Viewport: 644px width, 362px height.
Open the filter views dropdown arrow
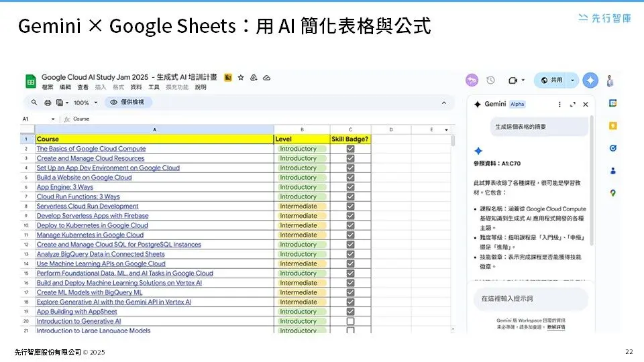point(67,103)
